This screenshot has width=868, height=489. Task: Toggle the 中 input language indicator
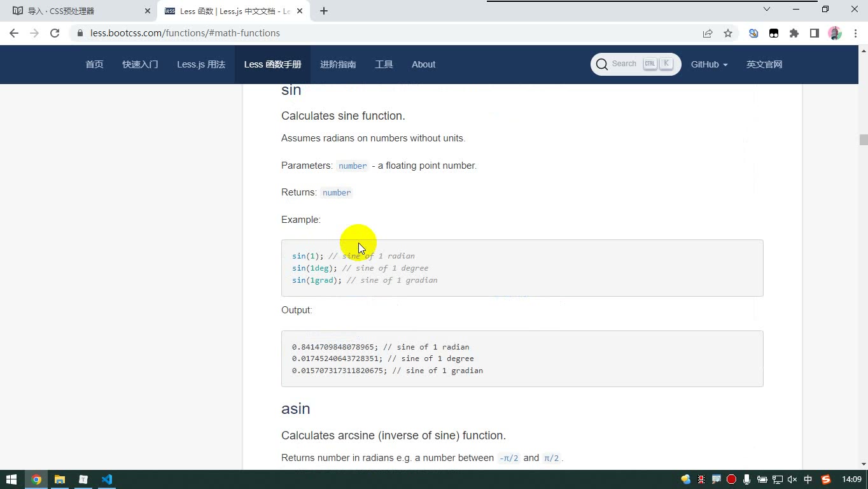point(808,479)
